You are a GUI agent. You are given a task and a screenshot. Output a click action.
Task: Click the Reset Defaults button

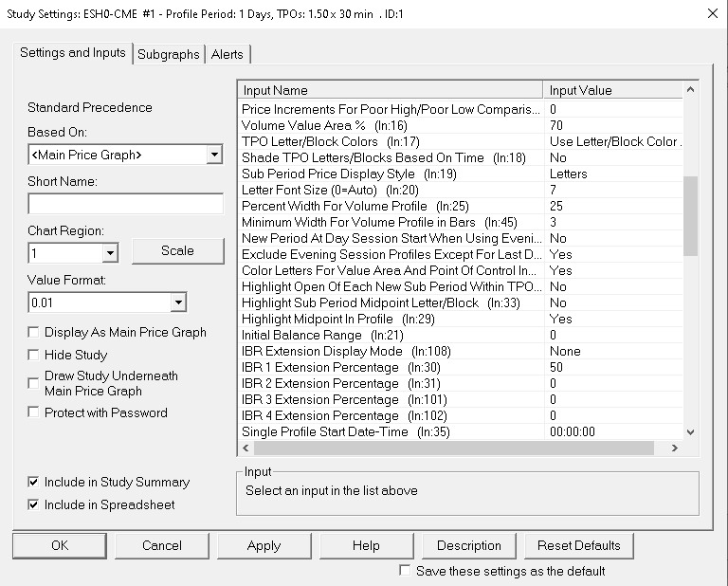578,546
